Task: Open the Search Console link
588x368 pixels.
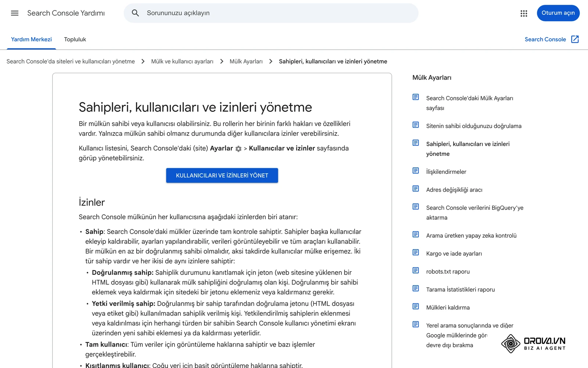Action: point(545,39)
